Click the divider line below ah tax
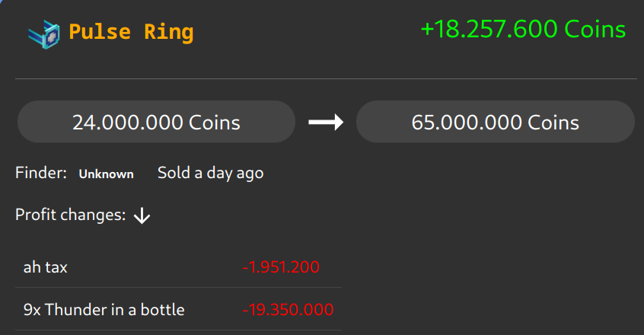 point(178,288)
